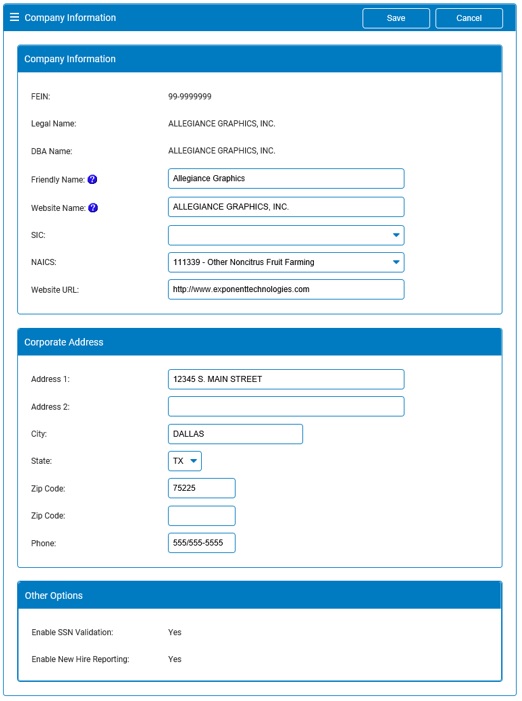Focus the empty Address 2 field
The height and width of the screenshot is (701, 522).
286,406
